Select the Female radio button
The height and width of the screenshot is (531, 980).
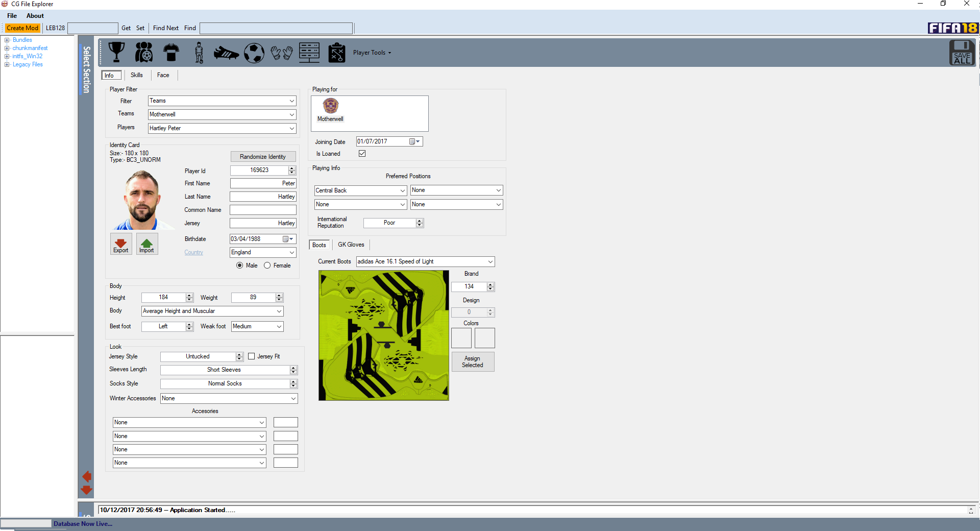click(267, 265)
